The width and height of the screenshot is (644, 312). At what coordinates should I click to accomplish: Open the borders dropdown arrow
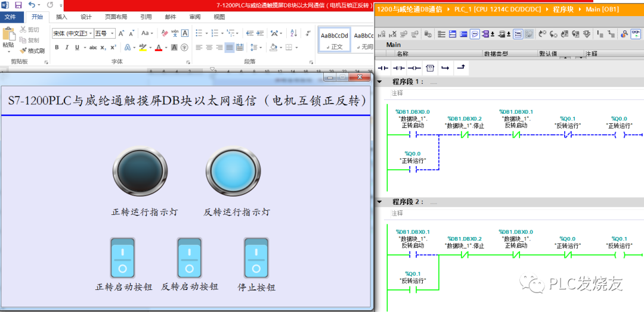tap(298, 48)
